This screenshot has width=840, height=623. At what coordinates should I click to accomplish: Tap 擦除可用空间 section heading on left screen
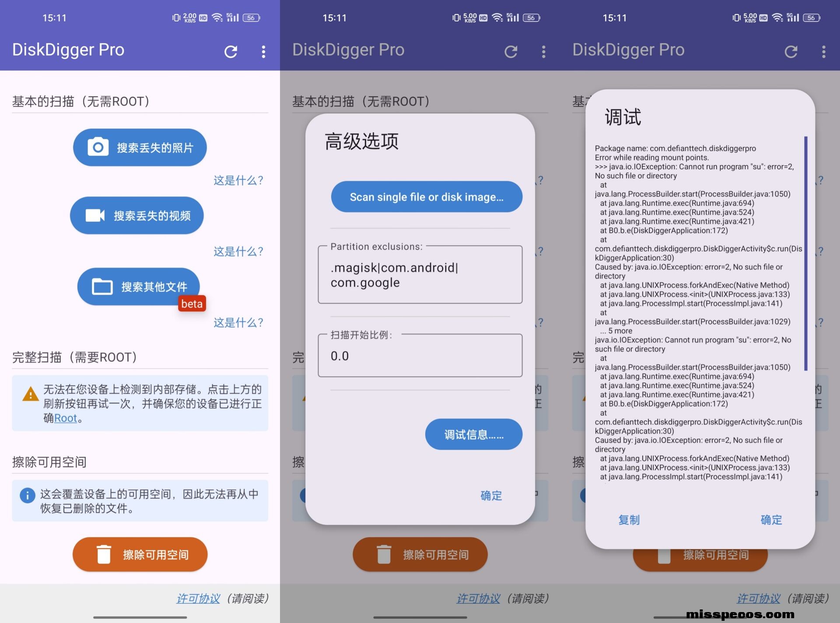49,462
